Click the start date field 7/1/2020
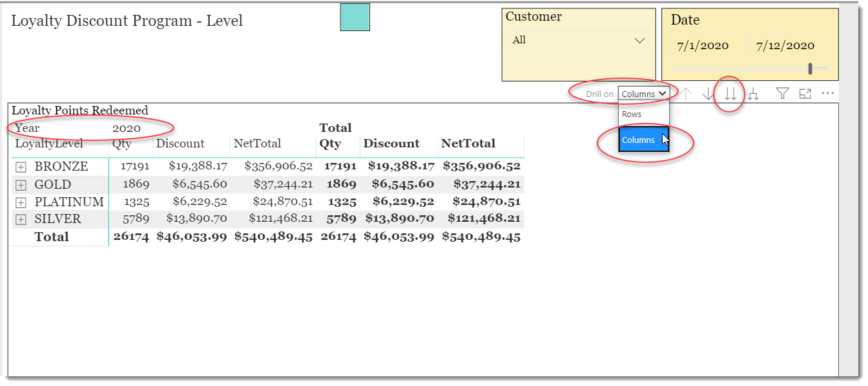This screenshot has width=868, height=386. pos(708,46)
